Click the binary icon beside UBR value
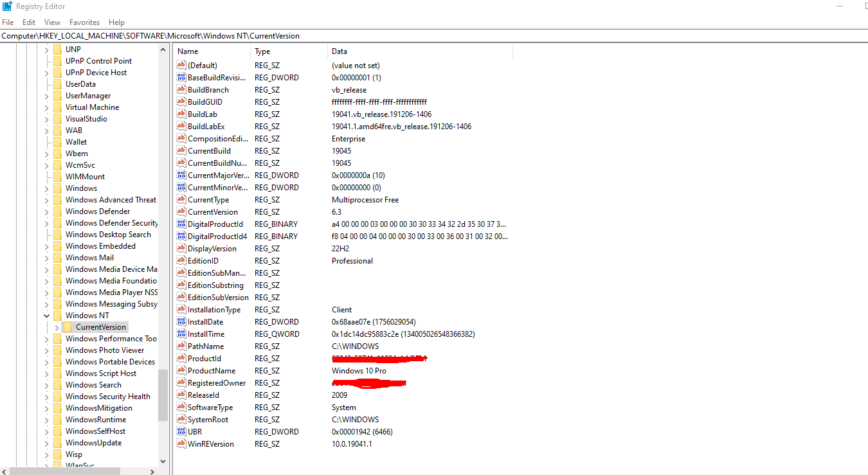 point(181,432)
